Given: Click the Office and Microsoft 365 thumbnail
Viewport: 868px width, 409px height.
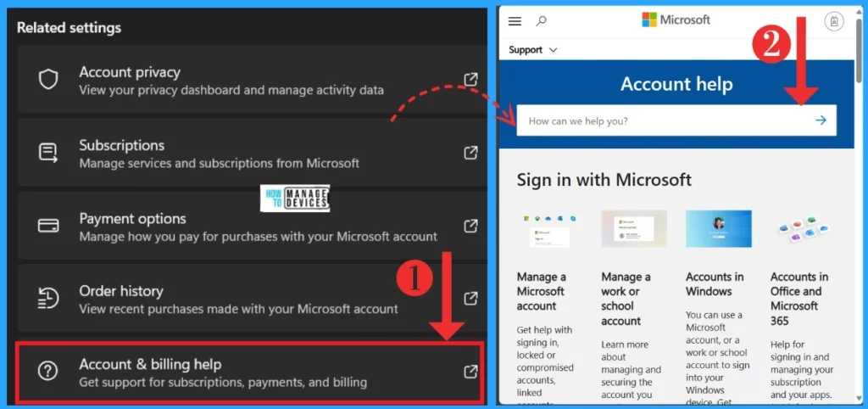Looking at the screenshot, I should tap(804, 229).
